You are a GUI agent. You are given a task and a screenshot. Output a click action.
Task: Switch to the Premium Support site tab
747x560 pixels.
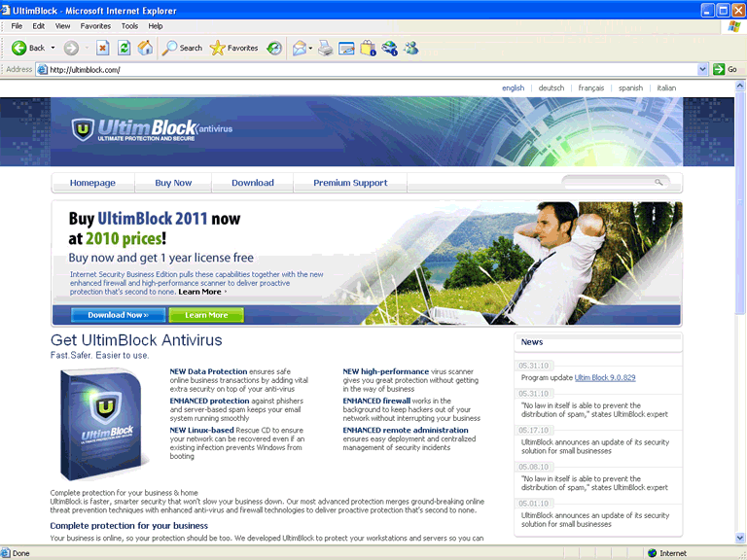(350, 183)
